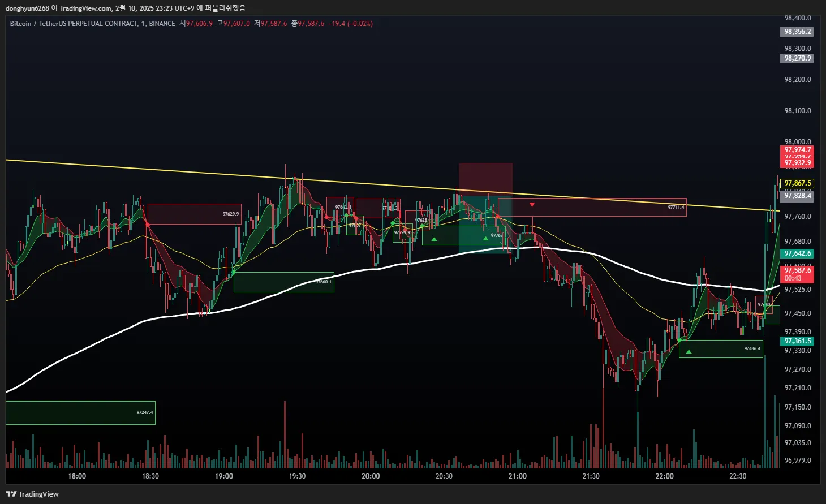Click the open value 97,606.9 in the legend
This screenshot has height=504, width=826.
(x=200, y=24)
